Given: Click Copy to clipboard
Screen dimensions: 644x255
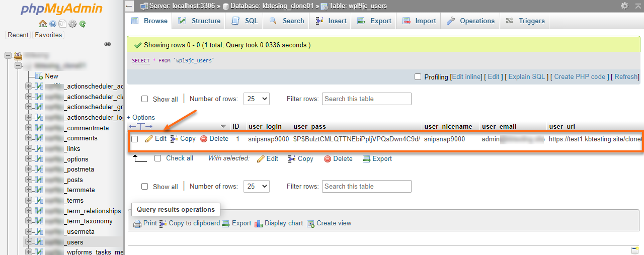Looking at the screenshot, I should pyautogui.click(x=190, y=223).
